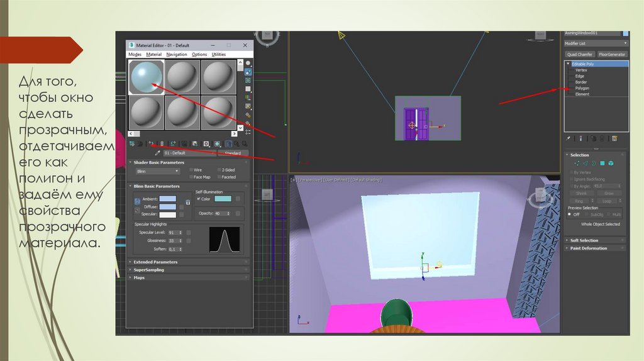644x361 pixels.
Task: Select the Polygon selection mode icon
Action: click(x=602, y=163)
